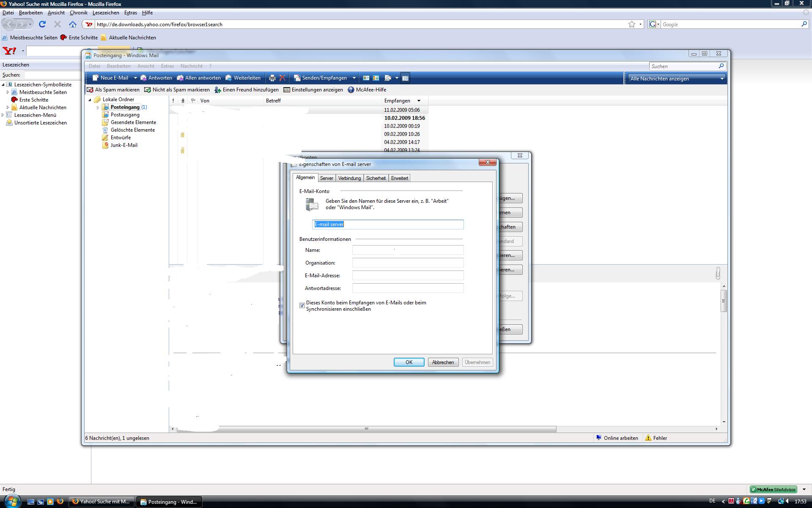Click the Antworten reply icon
This screenshot has width=812, height=508.
pos(143,78)
